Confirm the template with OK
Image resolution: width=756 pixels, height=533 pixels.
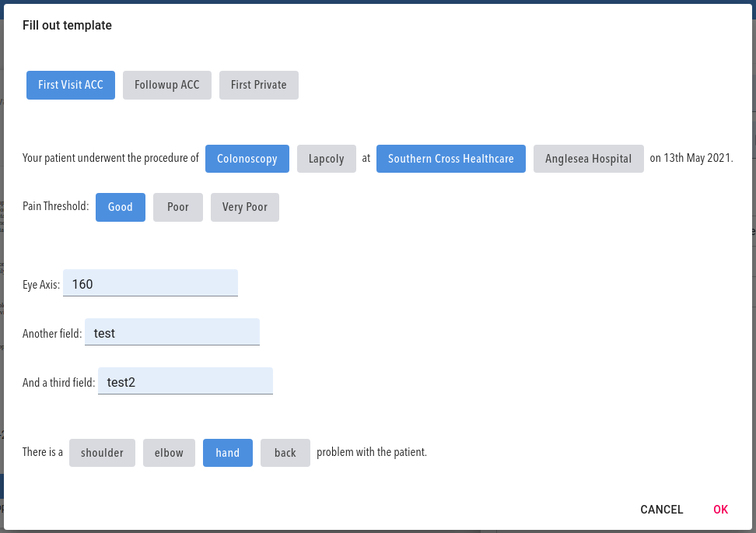pos(720,510)
